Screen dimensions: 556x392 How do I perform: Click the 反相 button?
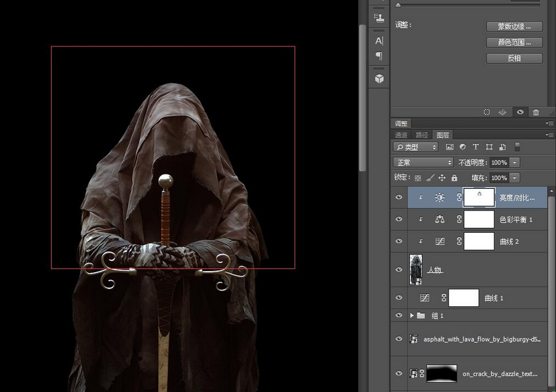tap(514, 58)
